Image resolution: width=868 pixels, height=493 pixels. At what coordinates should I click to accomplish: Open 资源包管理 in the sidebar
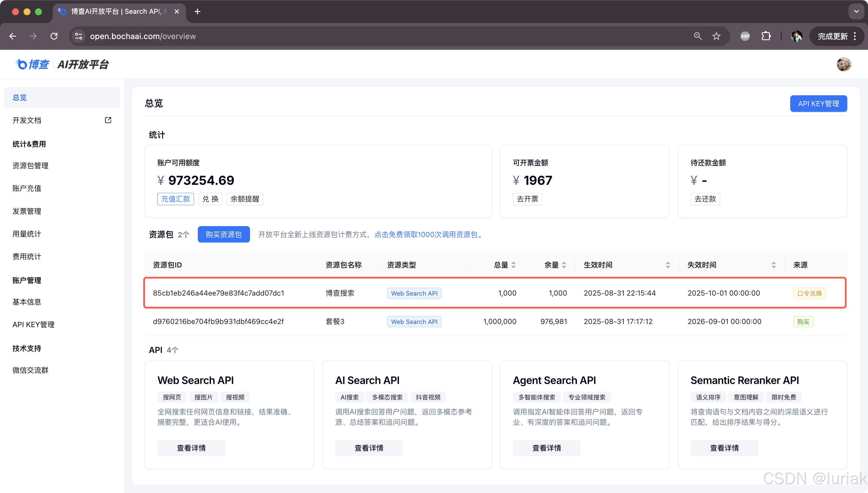(62, 166)
